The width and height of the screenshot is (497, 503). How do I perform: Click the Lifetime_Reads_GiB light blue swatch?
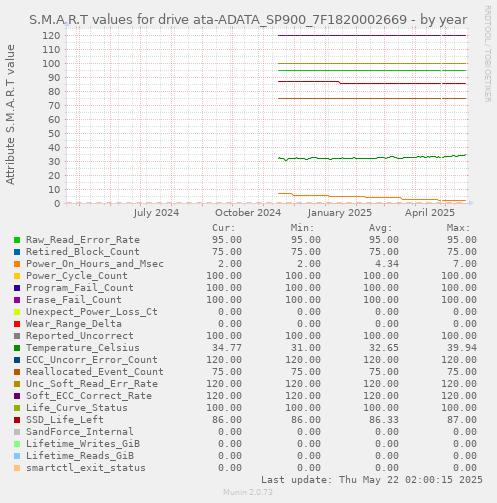[17, 456]
